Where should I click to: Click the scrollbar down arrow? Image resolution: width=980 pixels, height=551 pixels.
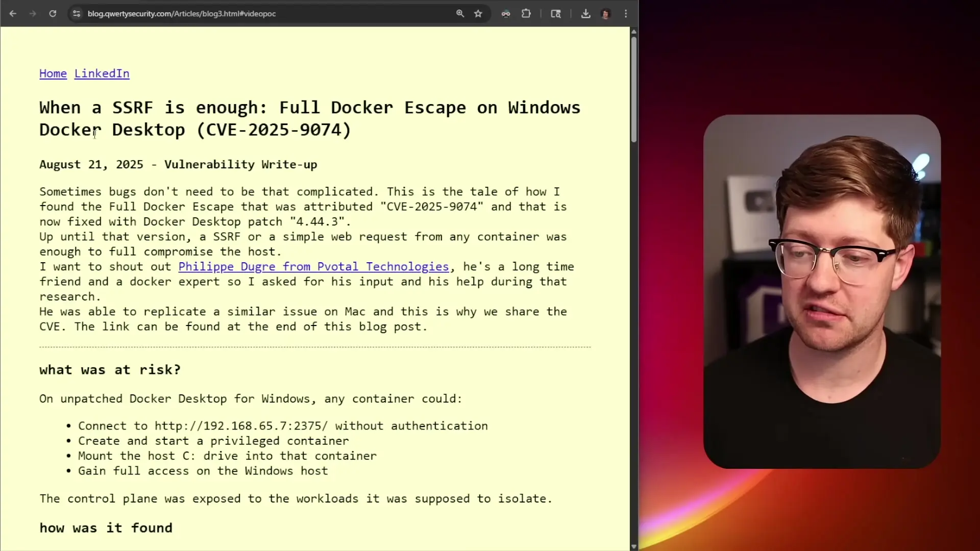coord(633,546)
